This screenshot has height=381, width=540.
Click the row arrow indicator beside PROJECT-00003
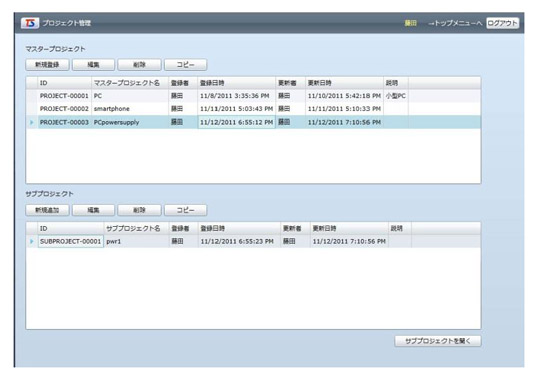tap(32, 122)
